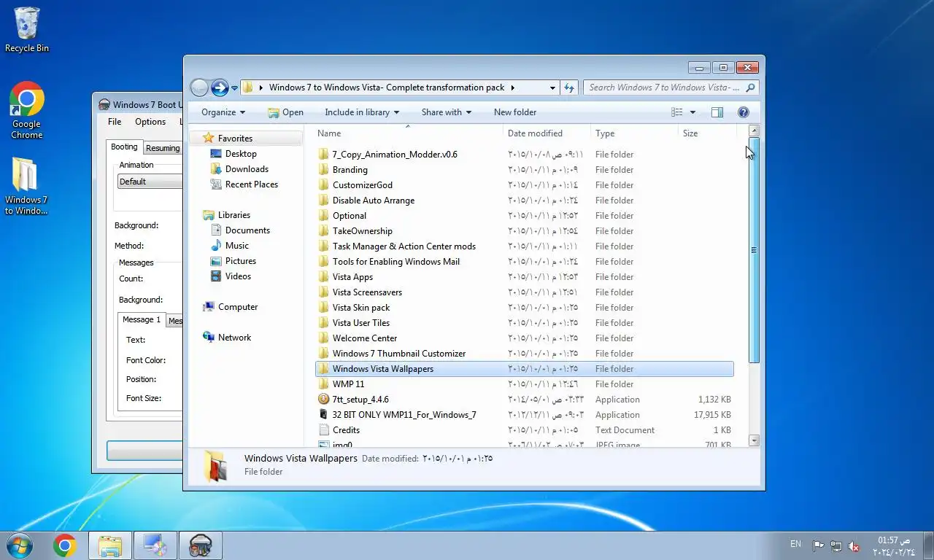Click the Open toolbar button

coord(285,112)
